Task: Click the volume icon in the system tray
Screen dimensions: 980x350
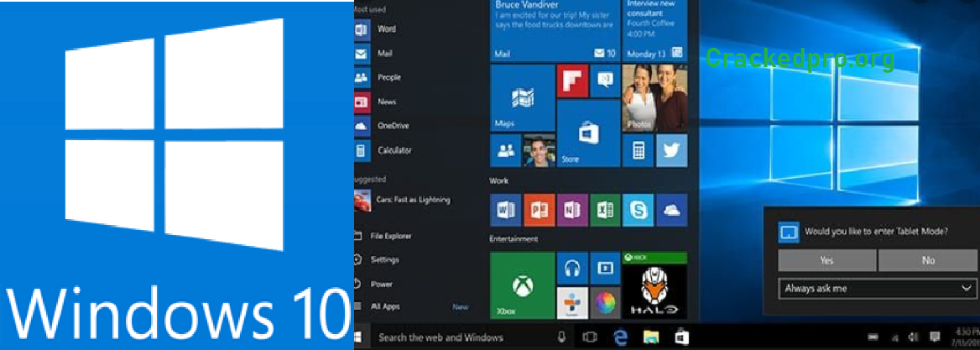Action: pyautogui.click(x=915, y=337)
